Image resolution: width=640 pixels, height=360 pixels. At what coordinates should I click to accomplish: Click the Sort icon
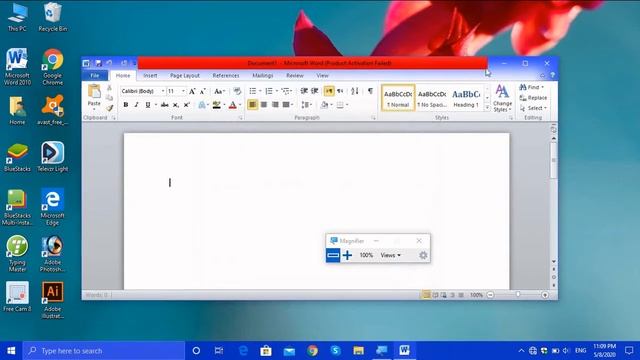coord(355,91)
